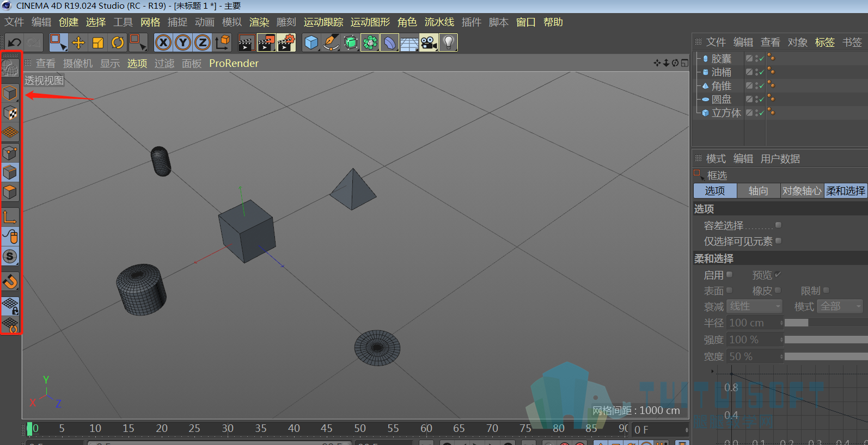Select the Move tool
The width and height of the screenshot is (868, 445).
pos(78,42)
